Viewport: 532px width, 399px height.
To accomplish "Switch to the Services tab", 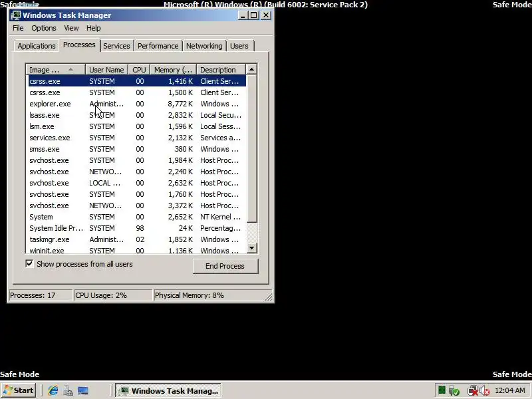I will [116, 46].
